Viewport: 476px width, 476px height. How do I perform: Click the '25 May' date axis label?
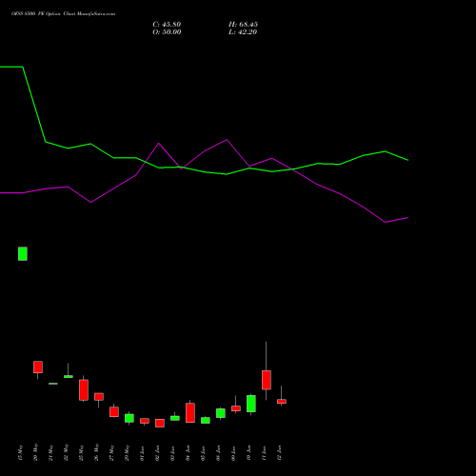pyautogui.click(x=81, y=452)
